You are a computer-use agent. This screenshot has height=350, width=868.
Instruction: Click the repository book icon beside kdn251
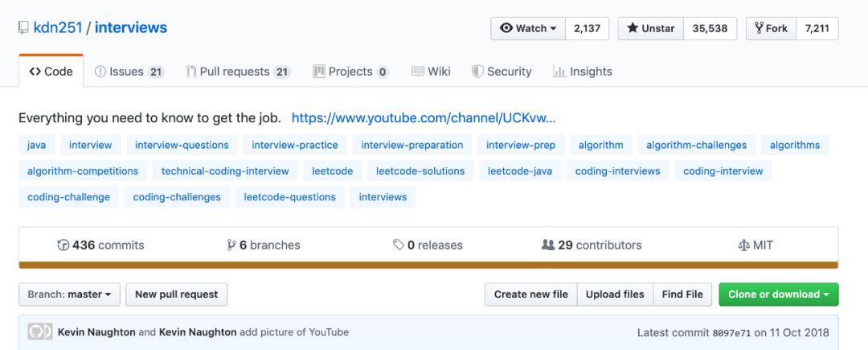(x=23, y=27)
